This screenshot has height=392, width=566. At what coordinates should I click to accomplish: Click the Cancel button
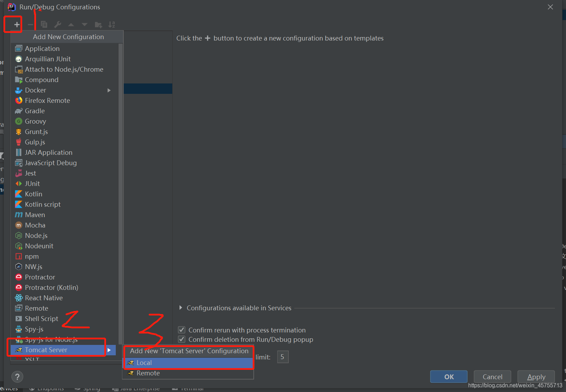[x=493, y=377]
